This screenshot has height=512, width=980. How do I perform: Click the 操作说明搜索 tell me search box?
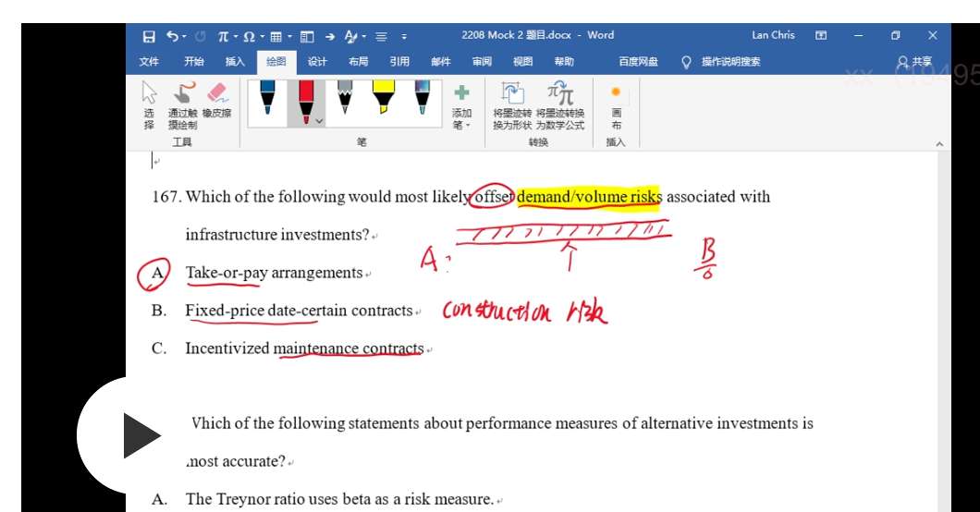point(729,62)
